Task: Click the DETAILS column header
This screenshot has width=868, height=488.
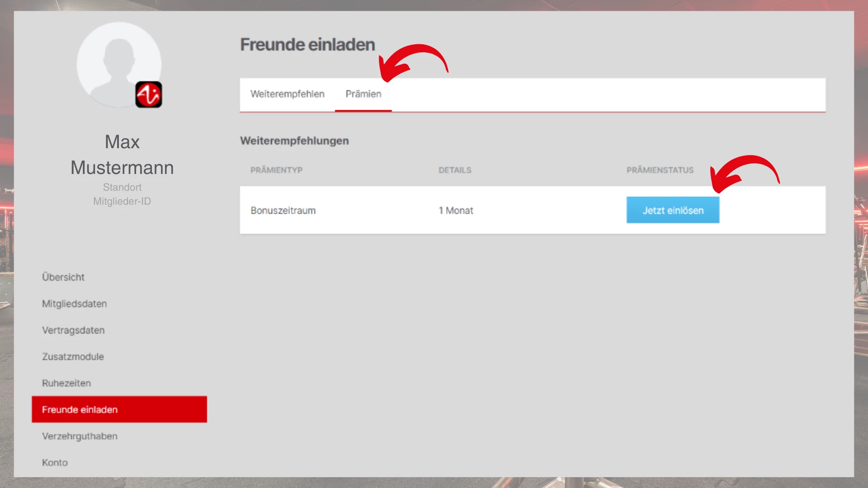Action: coord(455,170)
